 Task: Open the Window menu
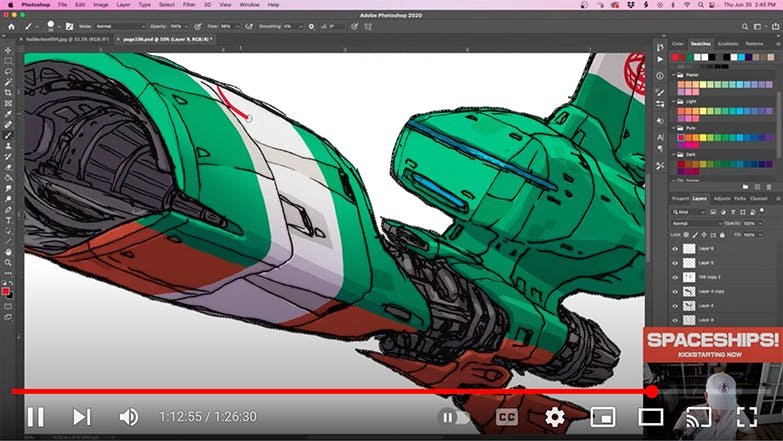coord(249,4)
